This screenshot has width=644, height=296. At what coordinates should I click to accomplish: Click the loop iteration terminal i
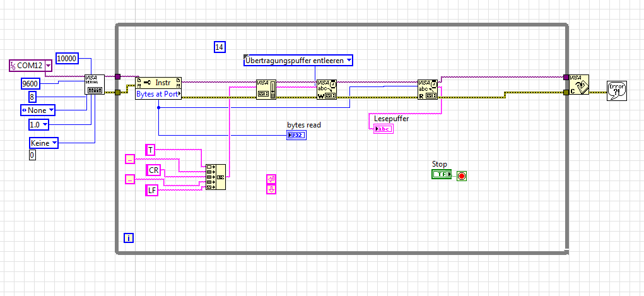[x=129, y=238]
